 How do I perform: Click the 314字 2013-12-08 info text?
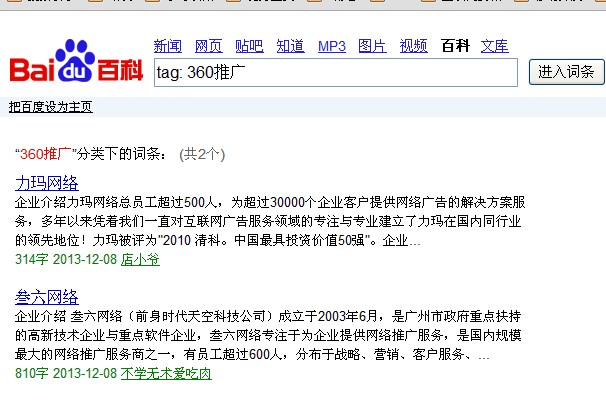(66, 259)
